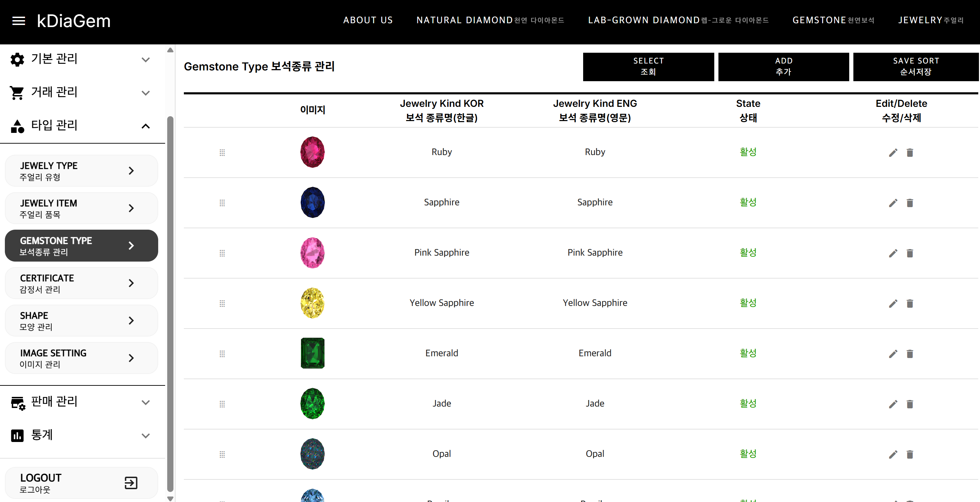Open the Natural Diamond nav item
This screenshot has height=502, width=980.
pyautogui.click(x=490, y=20)
